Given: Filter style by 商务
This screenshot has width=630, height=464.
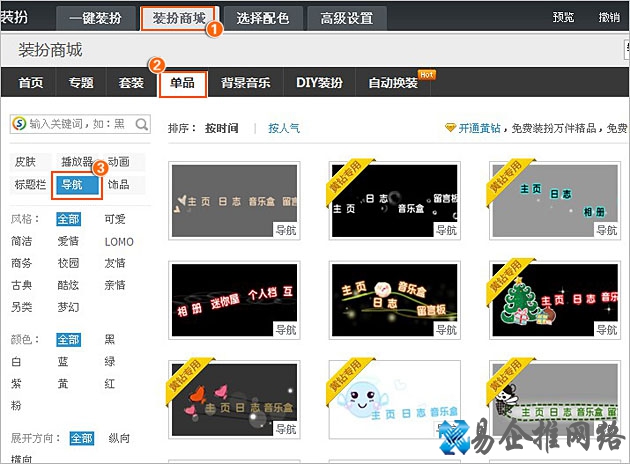Looking at the screenshot, I should click(x=22, y=264).
